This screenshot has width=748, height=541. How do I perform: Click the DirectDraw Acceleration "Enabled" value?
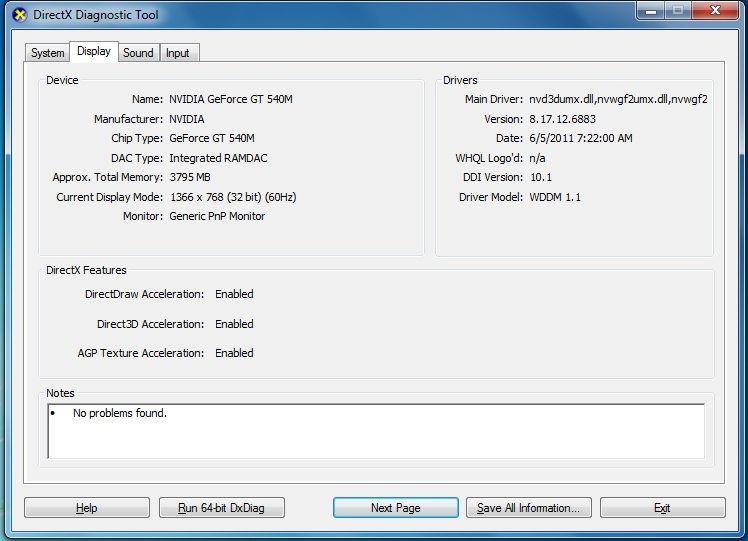point(234,294)
